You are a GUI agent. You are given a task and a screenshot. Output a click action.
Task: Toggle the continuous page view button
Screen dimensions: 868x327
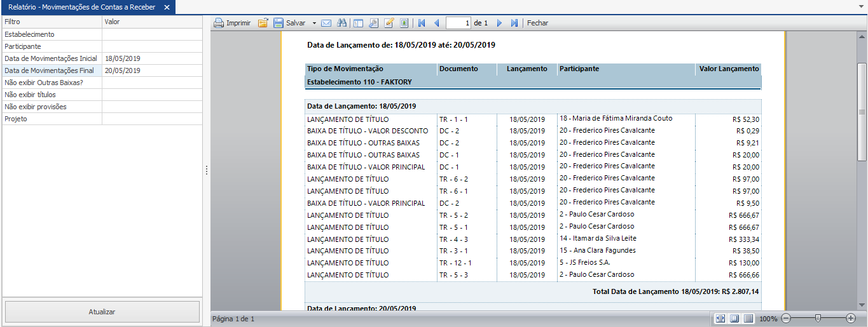tap(748, 318)
